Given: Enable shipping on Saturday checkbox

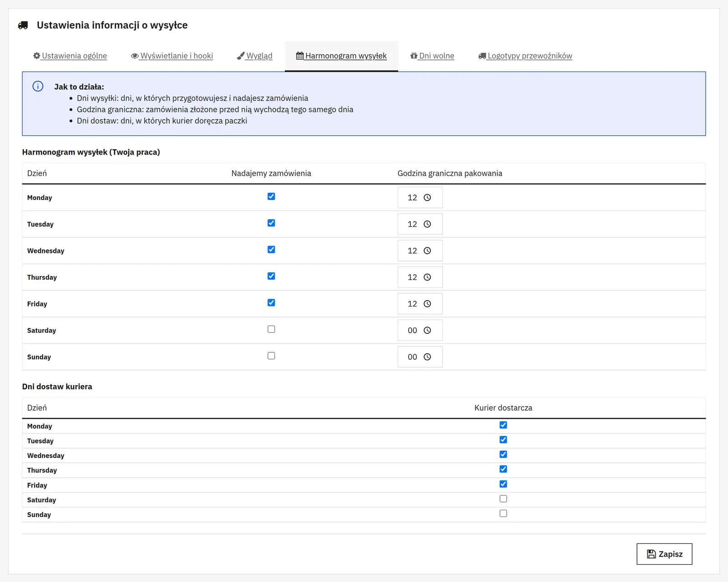Looking at the screenshot, I should coord(271,329).
